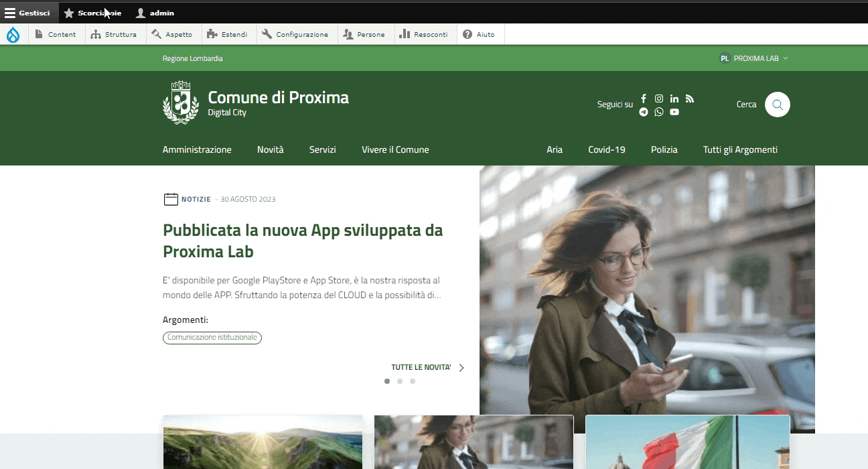Open the Configurazione admin menu

click(295, 35)
